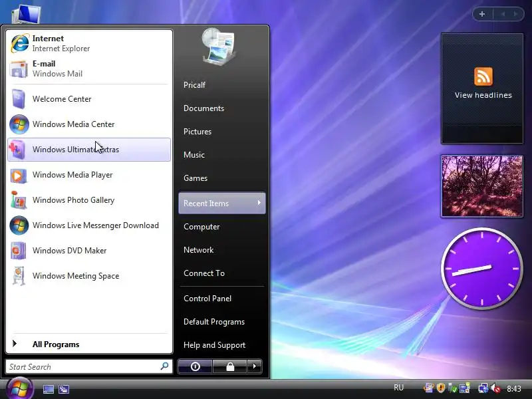Open Control Panel
The image size is (532, 399).
(x=207, y=299)
